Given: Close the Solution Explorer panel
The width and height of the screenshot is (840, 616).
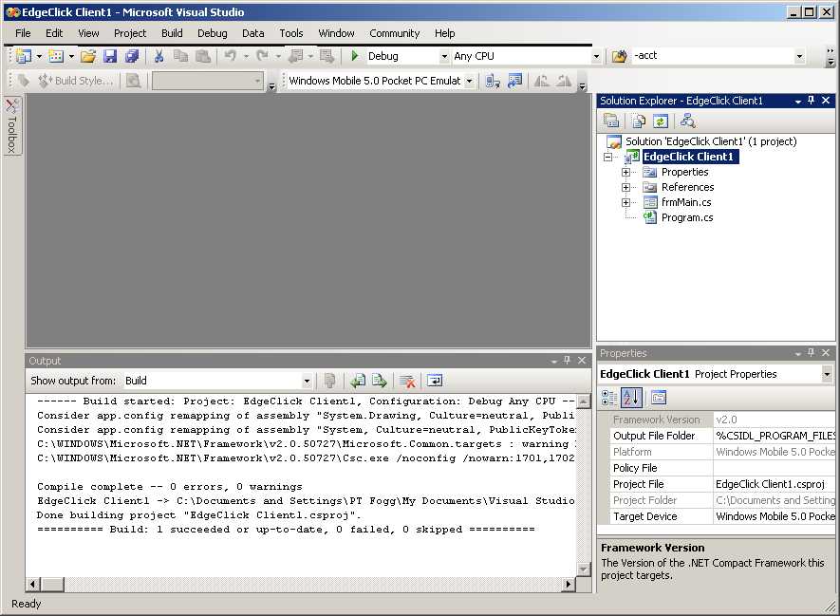Looking at the screenshot, I should pos(826,101).
